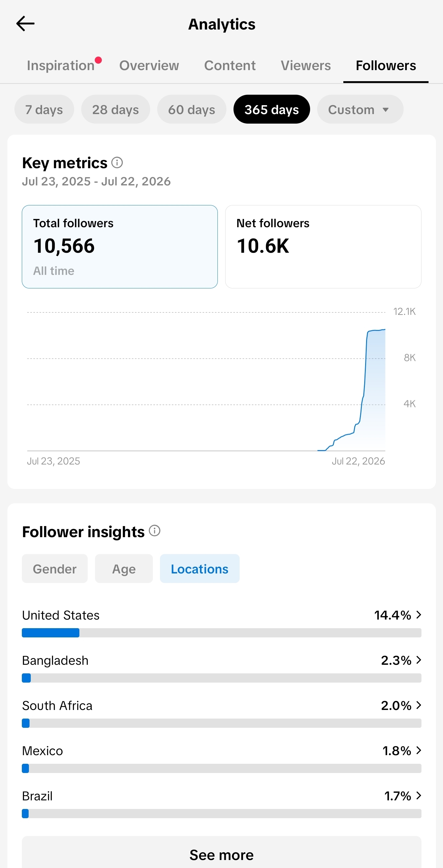Viewport: 443px width, 868px height.
Task: Open Bangladesh details chevron
Action: point(419,660)
